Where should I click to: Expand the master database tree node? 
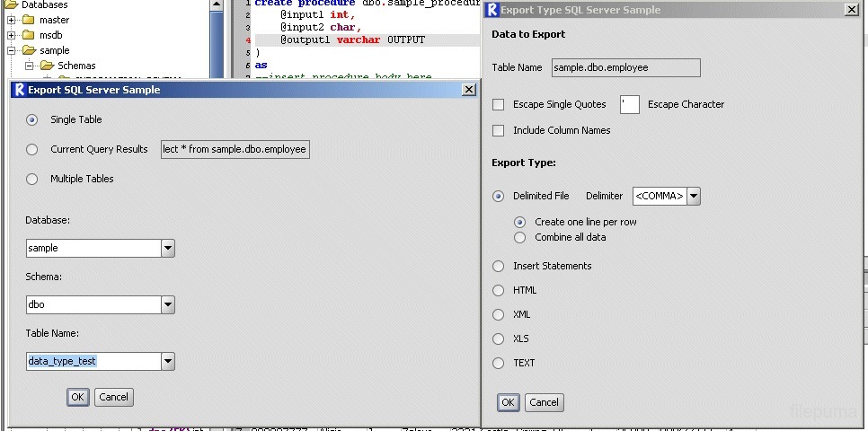(11, 20)
